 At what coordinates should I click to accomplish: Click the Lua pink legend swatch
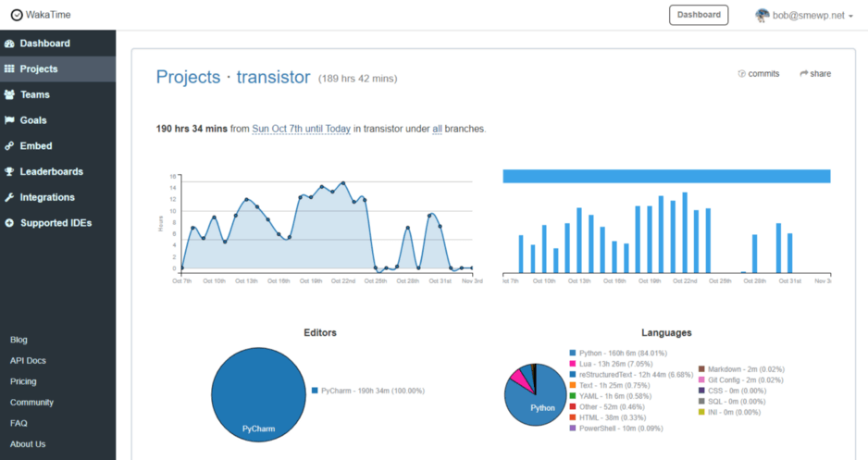click(x=573, y=364)
